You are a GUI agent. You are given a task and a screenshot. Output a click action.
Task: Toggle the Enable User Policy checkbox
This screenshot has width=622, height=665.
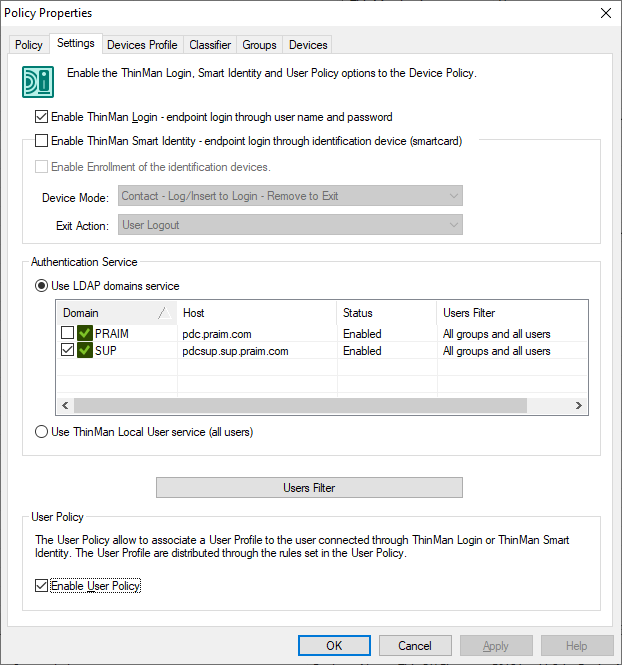[41, 586]
